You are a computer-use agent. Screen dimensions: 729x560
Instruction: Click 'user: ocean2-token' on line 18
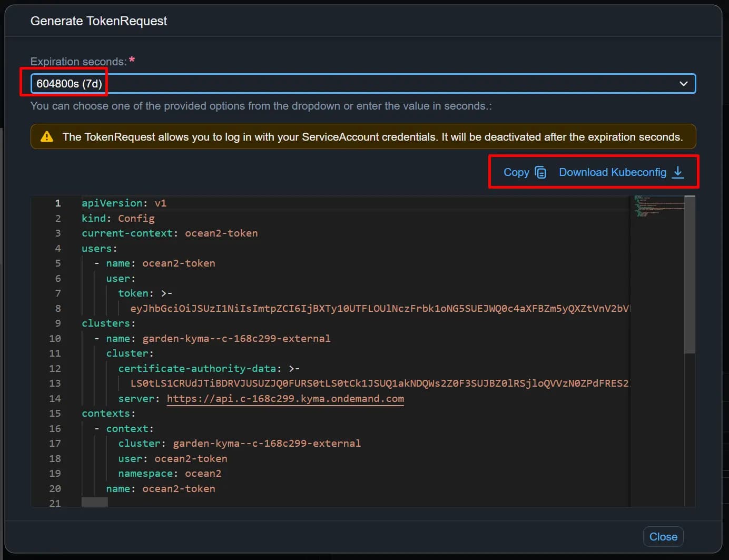(173, 459)
